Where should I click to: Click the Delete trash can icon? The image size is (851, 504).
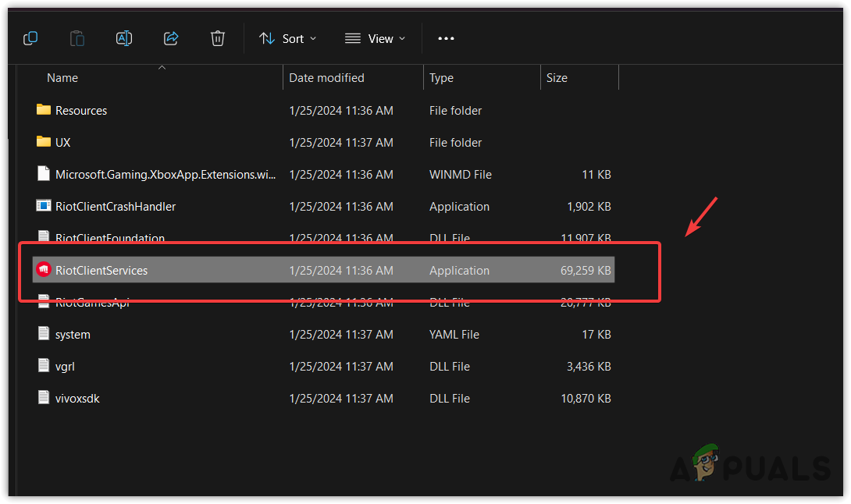(218, 38)
